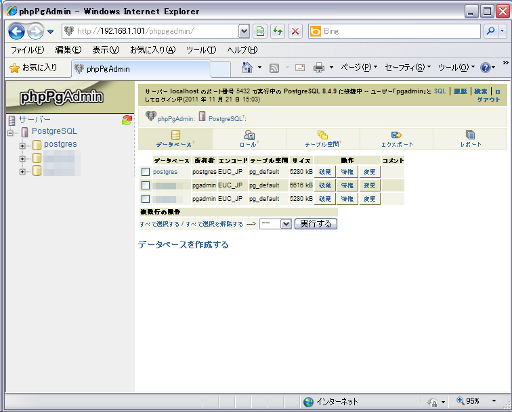
Task: Open the 編集(E) menu
Action: tap(68, 50)
